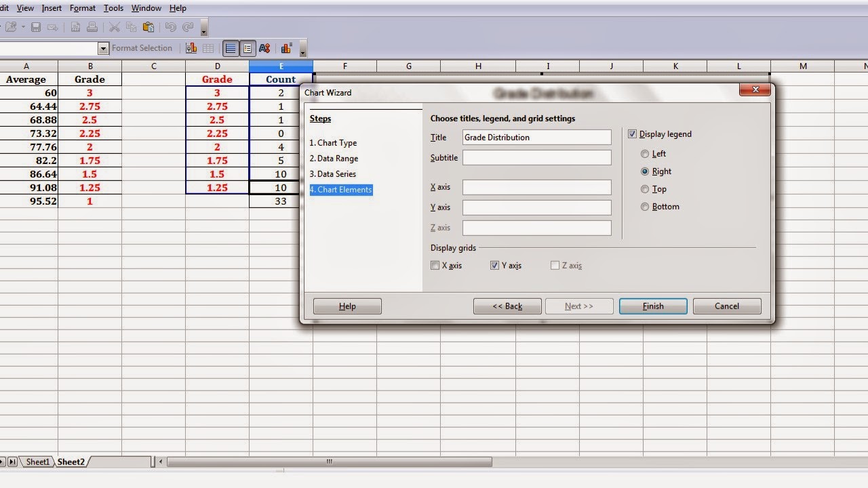
Task: Click the standard toolbar overflow arrow
Action: click(x=203, y=33)
